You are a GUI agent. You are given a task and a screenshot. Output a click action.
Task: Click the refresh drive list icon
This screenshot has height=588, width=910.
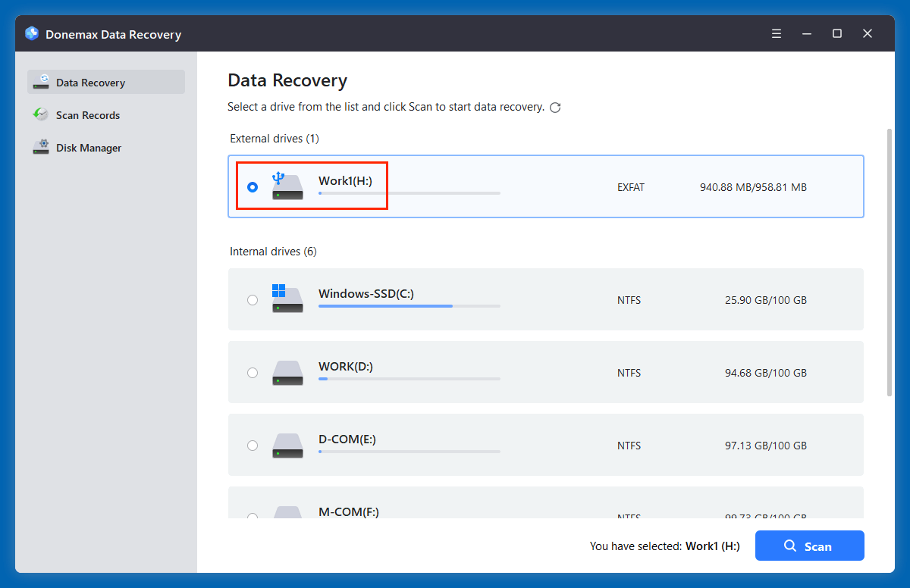click(555, 107)
